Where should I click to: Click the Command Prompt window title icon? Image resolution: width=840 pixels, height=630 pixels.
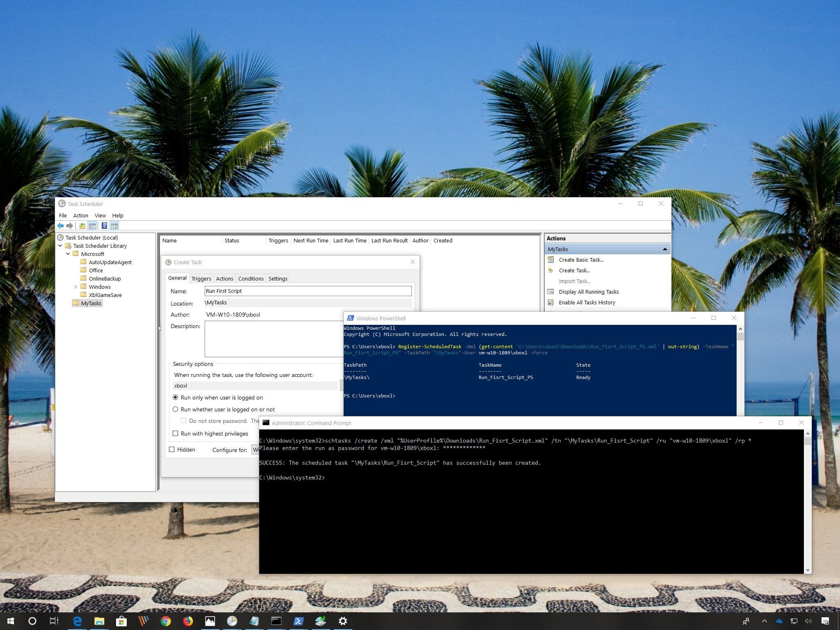[x=266, y=422]
